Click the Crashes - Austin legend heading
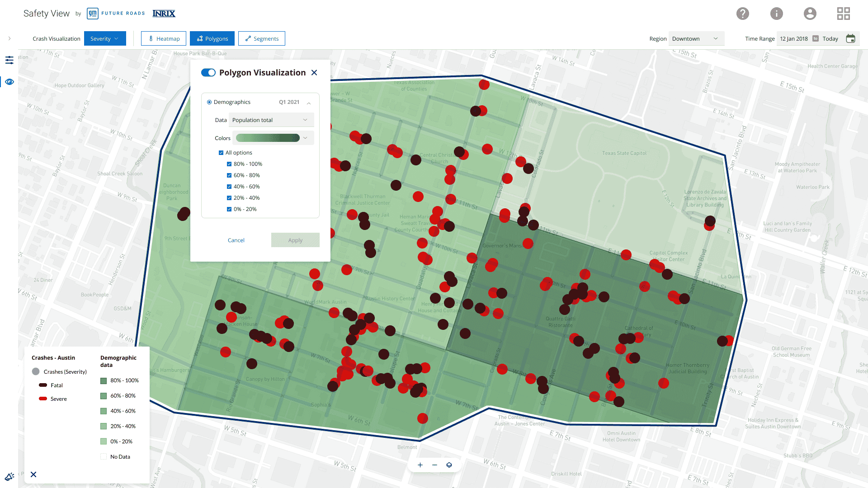Image resolution: width=868 pixels, height=488 pixels. pos(53,357)
